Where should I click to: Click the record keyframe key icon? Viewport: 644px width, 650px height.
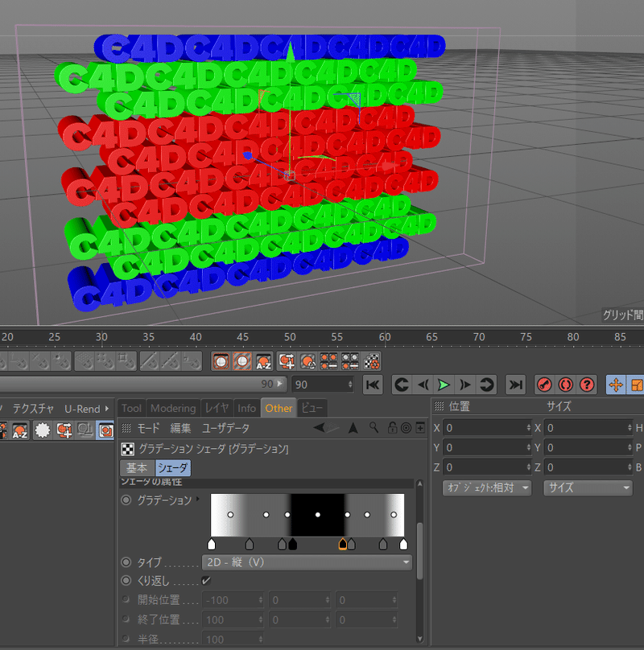point(544,385)
